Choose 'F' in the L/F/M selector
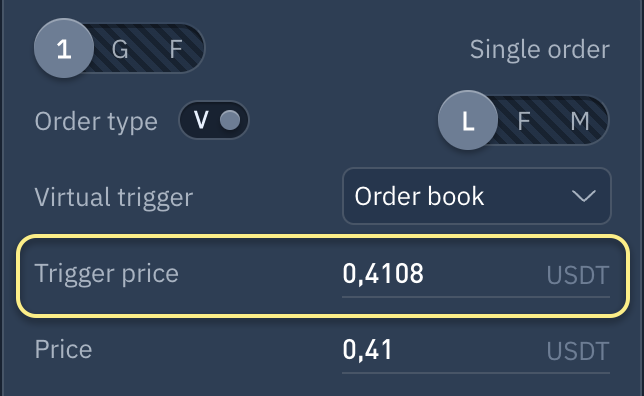 (524, 121)
